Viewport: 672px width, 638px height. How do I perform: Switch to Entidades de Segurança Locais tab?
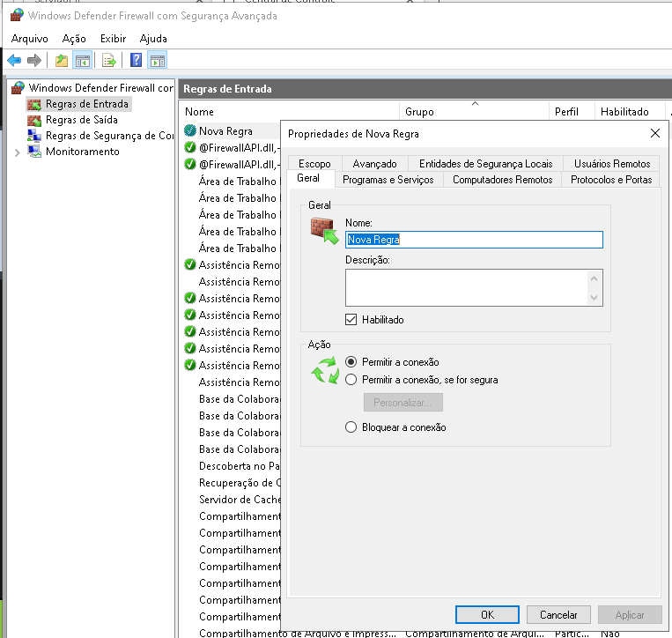[485, 164]
